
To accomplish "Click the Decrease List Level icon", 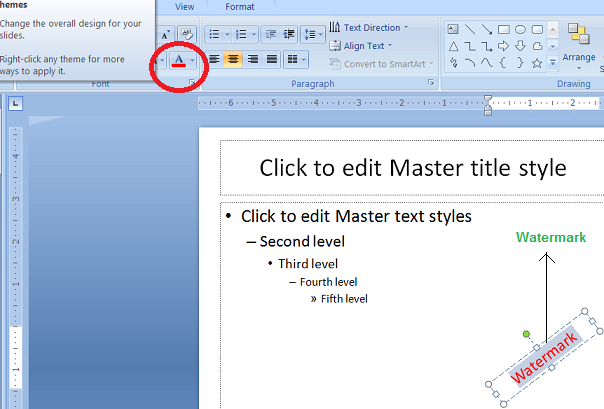I will tap(270, 34).
